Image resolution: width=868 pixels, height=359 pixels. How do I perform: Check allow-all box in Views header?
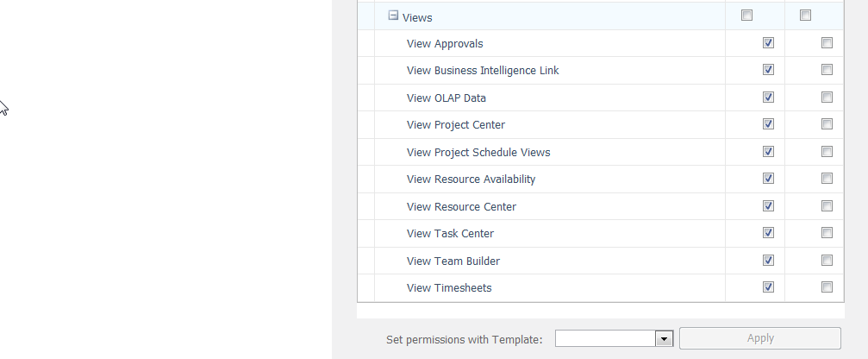pos(746,15)
